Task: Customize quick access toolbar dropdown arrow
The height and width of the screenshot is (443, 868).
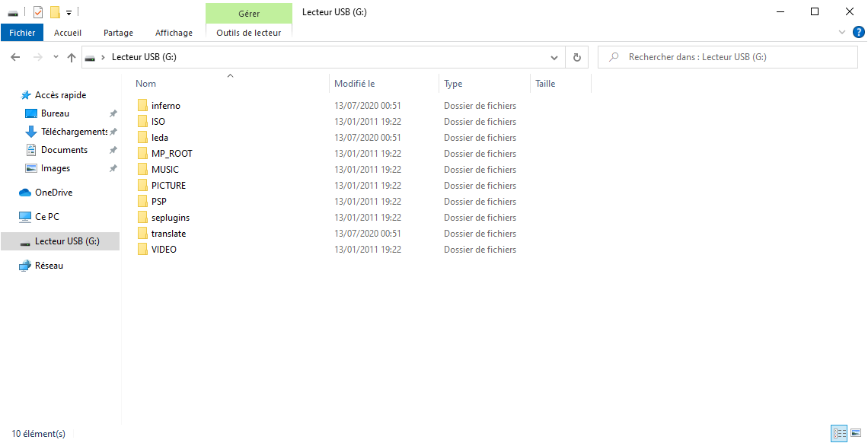Action: (69, 12)
